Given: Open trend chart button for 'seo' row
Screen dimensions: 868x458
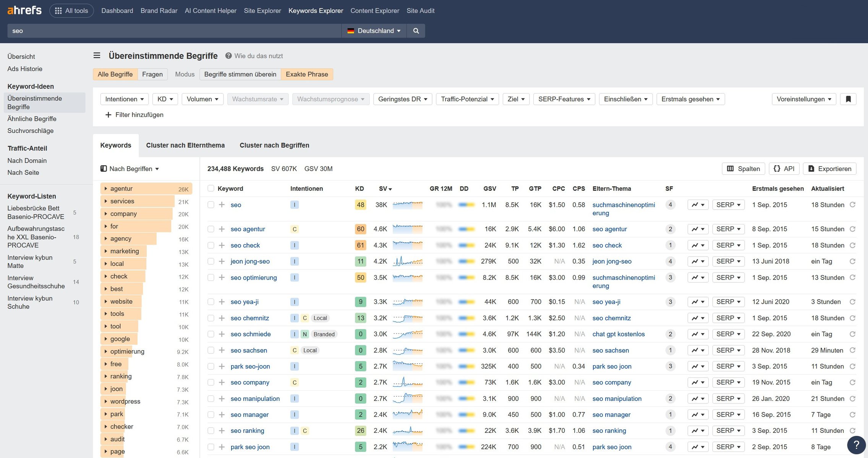Looking at the screenshot, I should (698, 205).
